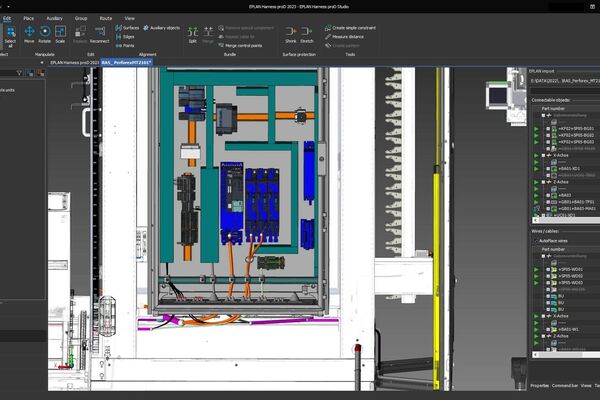Toggle the Points alignment option

coord(126,45)
